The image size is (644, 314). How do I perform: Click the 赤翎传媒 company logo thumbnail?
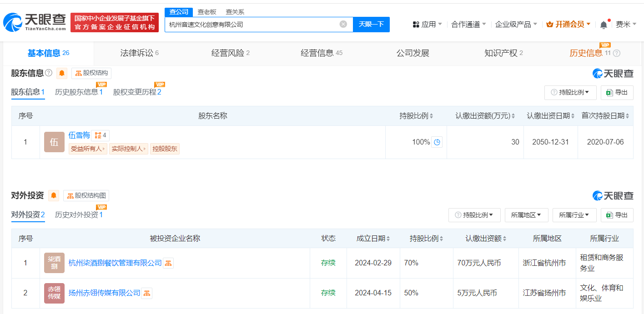point(54,293)
